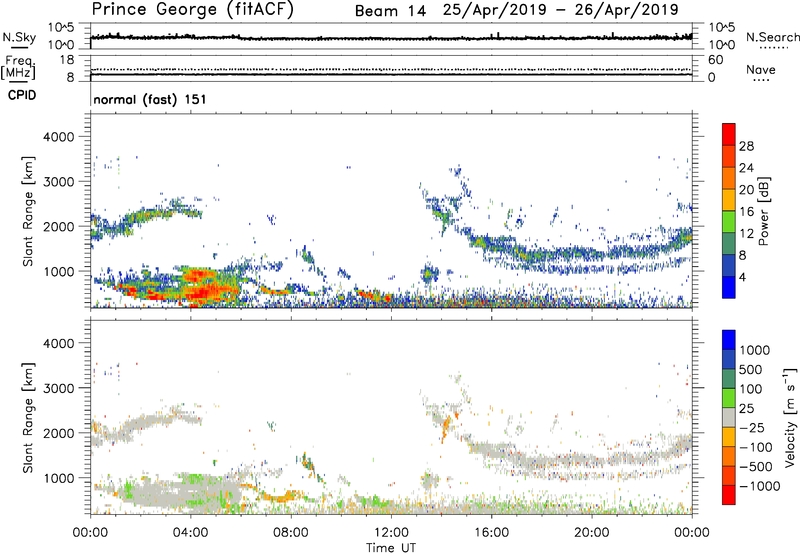Click the '08:00' time axis label
Screen dimensions: 800x554
point(291,533)
